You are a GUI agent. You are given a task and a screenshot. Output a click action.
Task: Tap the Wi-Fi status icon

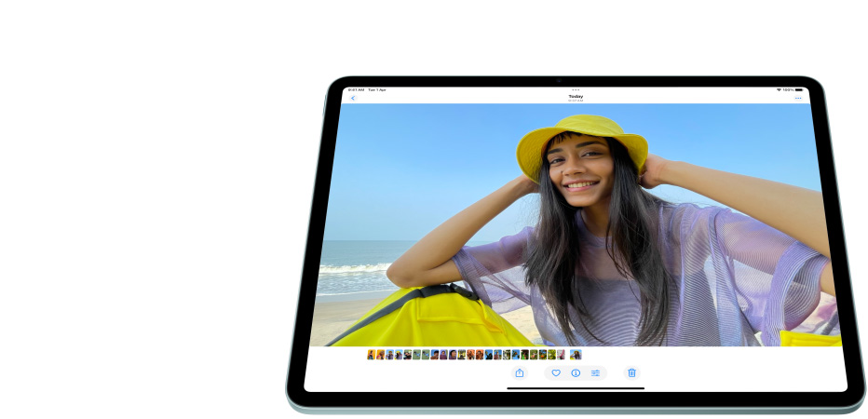pyautogui.click(x=779, y=90)
